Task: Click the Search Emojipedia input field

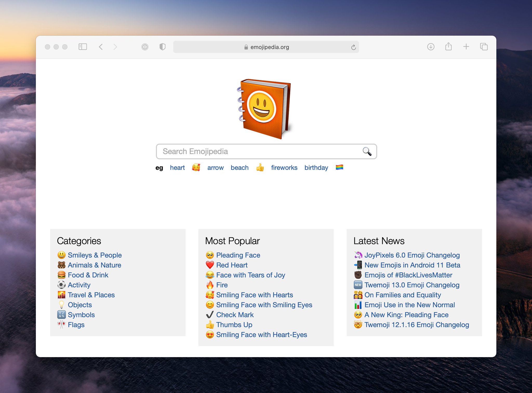Action: 260,151
